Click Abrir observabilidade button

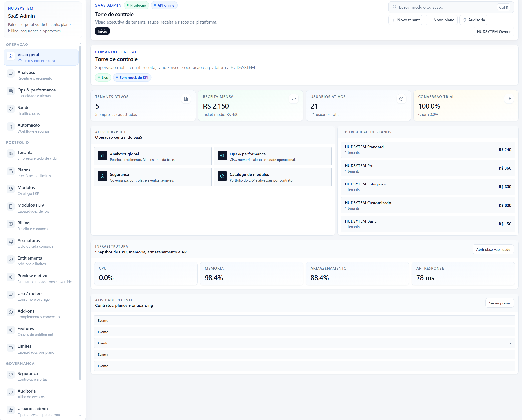pos(493,249)
